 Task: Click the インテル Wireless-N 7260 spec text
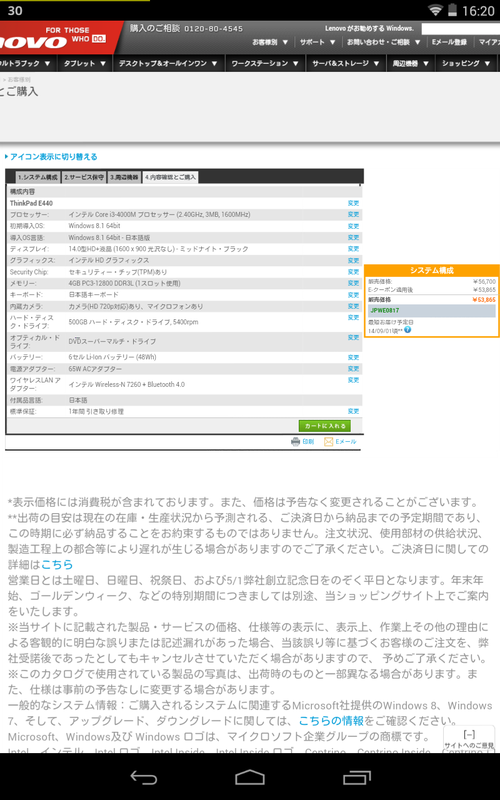pyautogui.click(x=127, y=384)
